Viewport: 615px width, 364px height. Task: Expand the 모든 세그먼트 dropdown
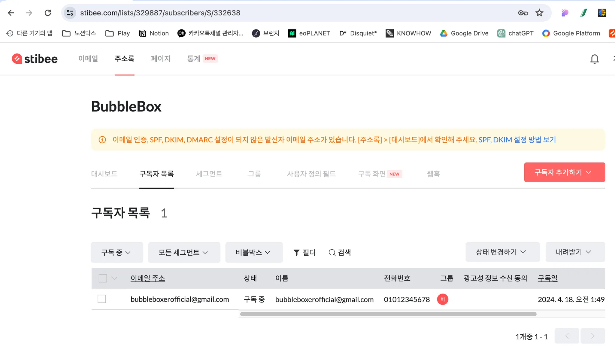[x=184, y=252]
